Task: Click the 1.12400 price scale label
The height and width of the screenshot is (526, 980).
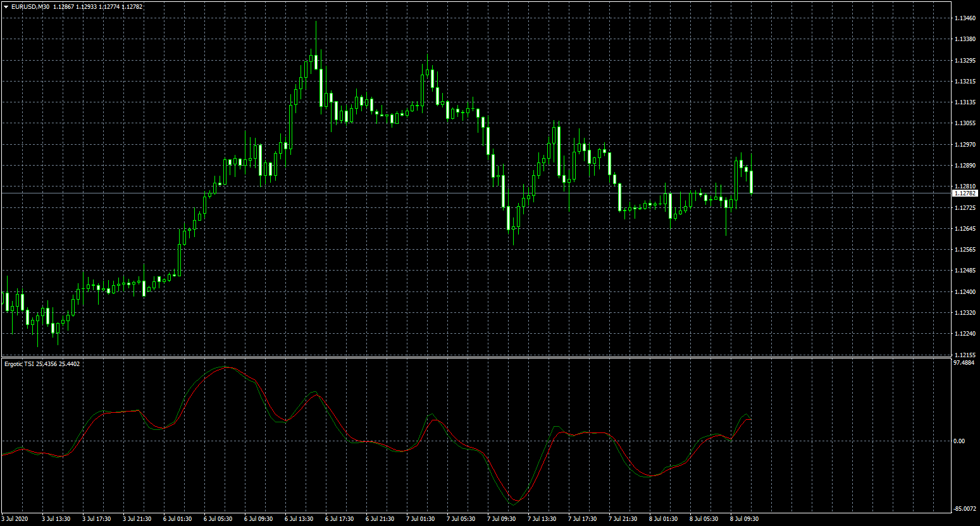Action: click(965, 292)
